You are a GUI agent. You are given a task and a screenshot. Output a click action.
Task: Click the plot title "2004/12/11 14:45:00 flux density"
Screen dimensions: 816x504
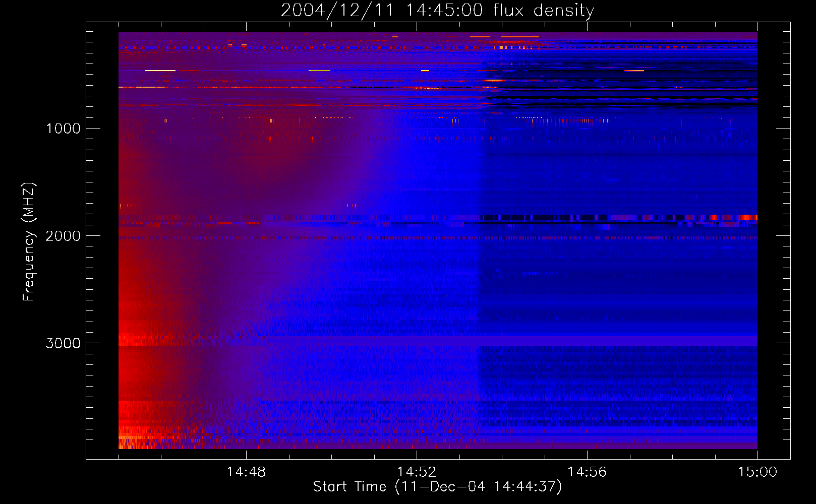point(437,11)
